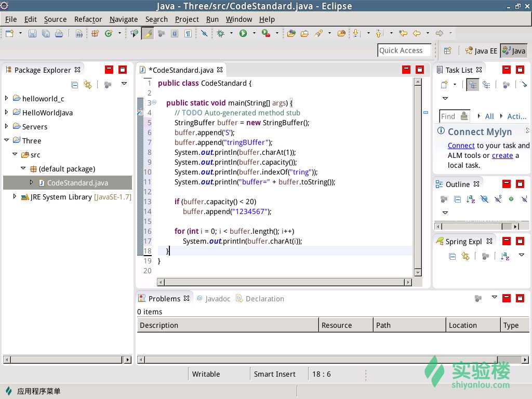Viewport: 532px width, 399px height.
Task: Expand JRE System Library node
Action: tap(15, 196)
